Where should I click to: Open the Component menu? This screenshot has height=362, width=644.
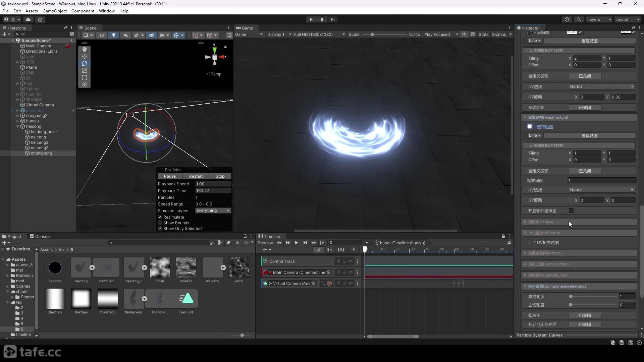[83, 11]
